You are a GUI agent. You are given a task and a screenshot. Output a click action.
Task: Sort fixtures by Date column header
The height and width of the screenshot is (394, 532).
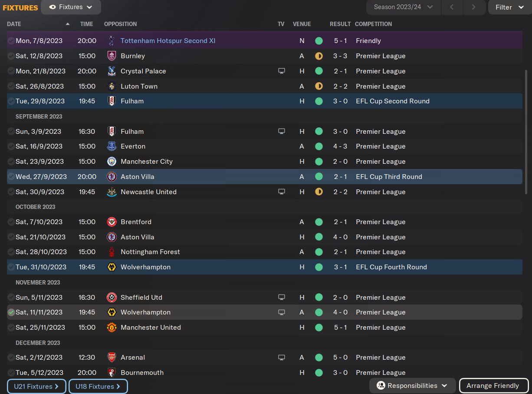click(x=14, y=24)
